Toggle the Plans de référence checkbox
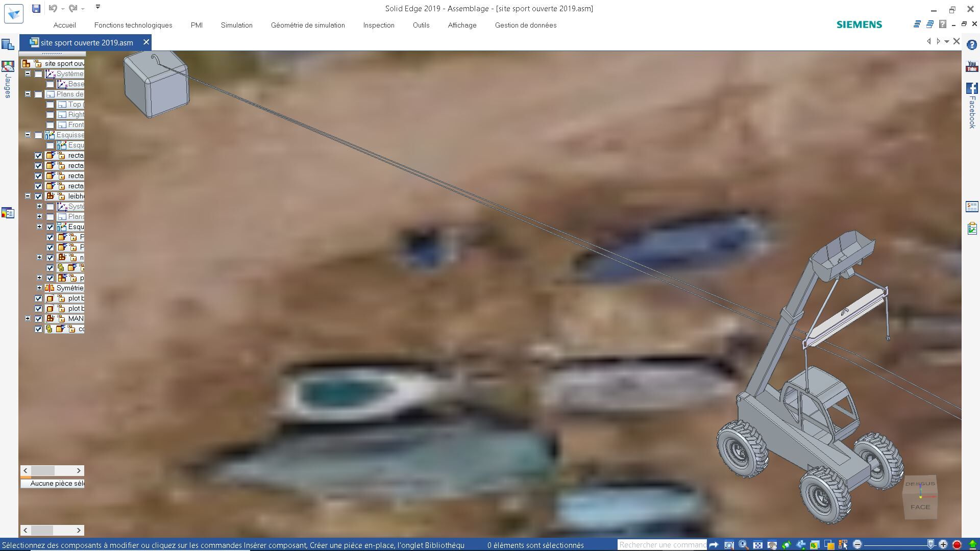The width and height of the screenshot is (980, 551). (x=38, y=94)
